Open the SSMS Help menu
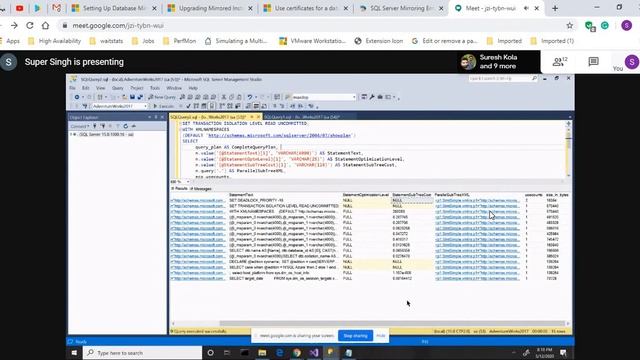The height and width of the screenshot is (360, 640). [x=193, y=88]
